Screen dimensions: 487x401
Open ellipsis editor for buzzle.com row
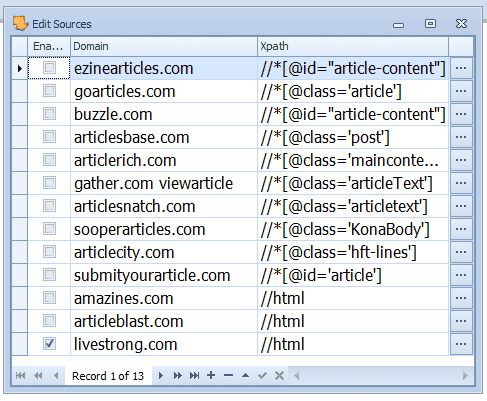(461, 114)
